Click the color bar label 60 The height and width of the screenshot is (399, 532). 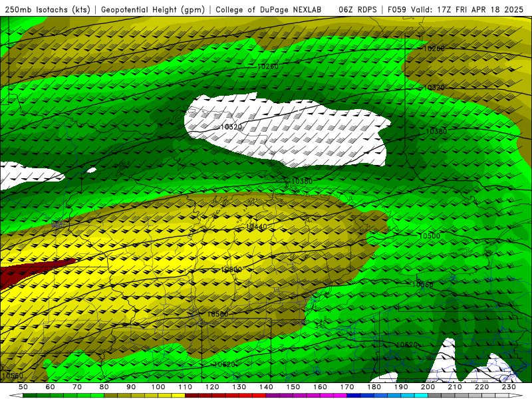coord(50,387)
